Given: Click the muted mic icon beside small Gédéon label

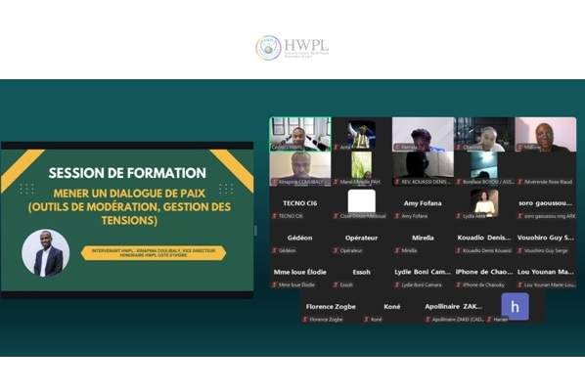Looking at the screenshot, I should click(275, 250).
